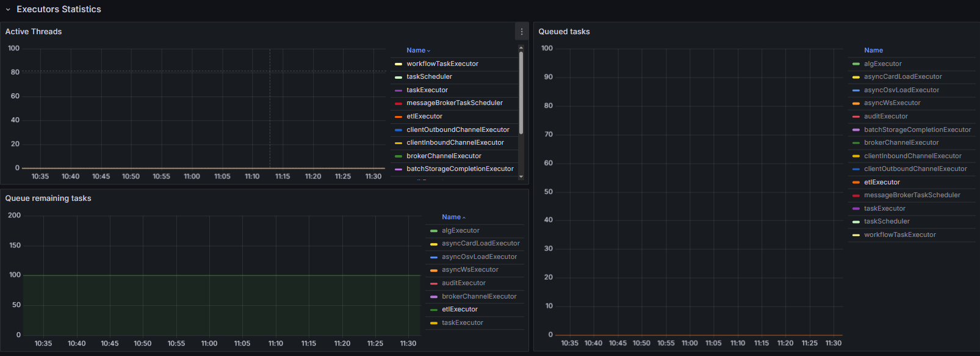Click scroll-down arrow in Active Threads legend
Viewport: 980px width, 356px height.
point(521,176)
